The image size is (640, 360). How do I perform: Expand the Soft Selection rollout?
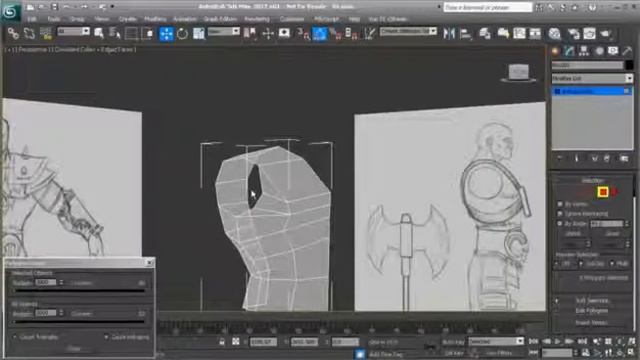[592, 300]
